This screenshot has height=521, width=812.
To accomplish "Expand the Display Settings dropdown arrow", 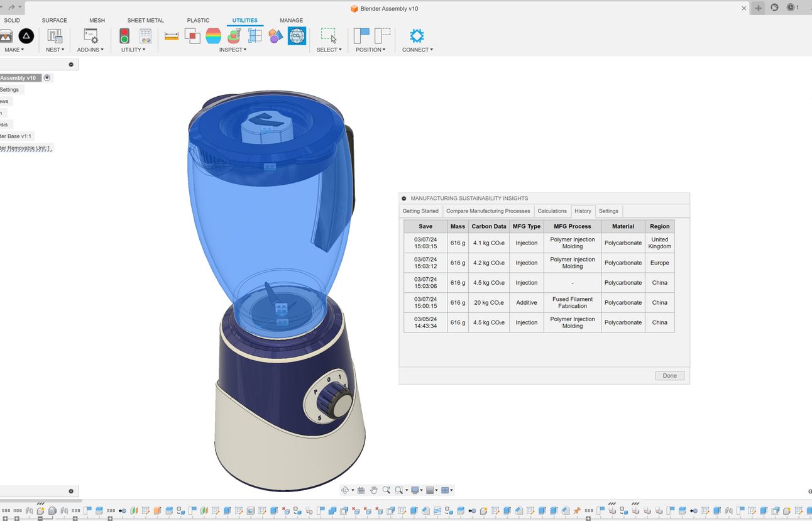I will point(422,490).
